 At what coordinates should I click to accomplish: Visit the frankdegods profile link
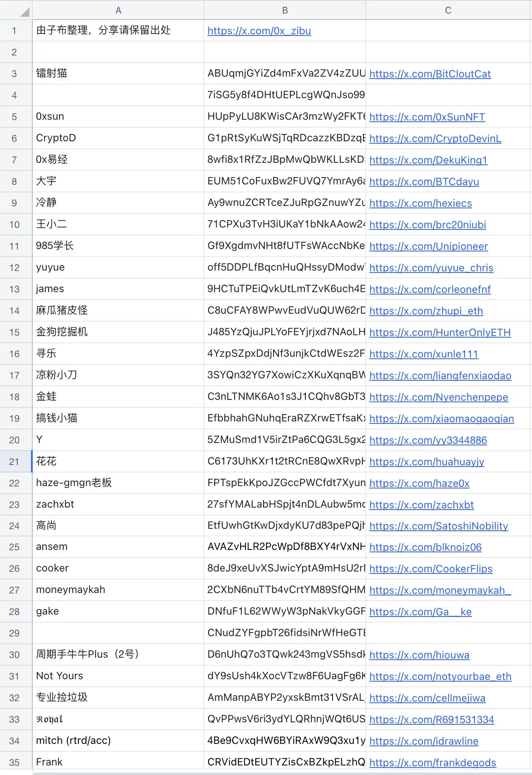[x=432, y=763]
